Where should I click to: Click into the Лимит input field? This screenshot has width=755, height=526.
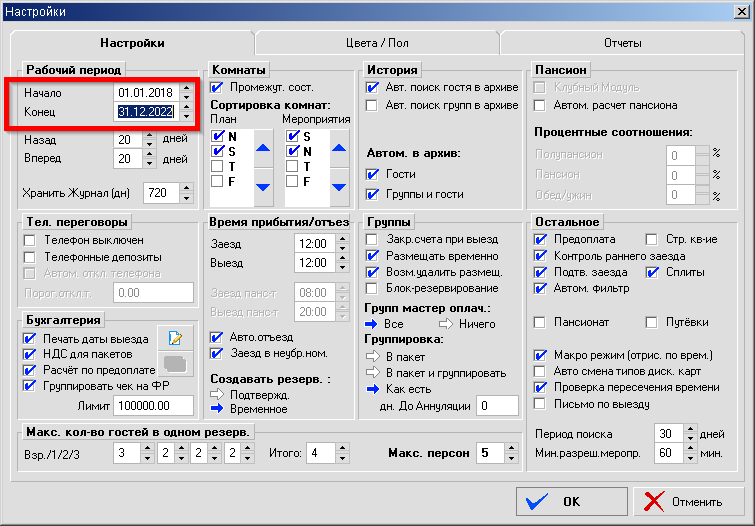[x=153, y=405]
